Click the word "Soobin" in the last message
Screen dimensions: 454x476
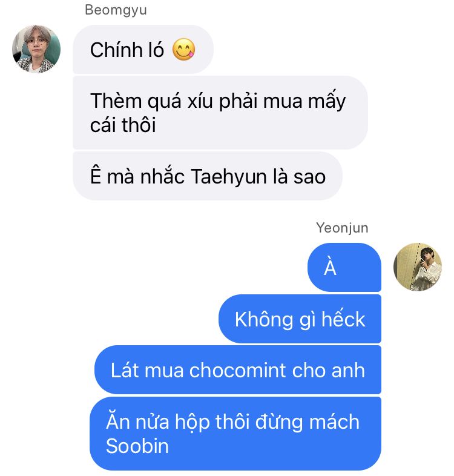pyautogui.click(x=137, y=446)
